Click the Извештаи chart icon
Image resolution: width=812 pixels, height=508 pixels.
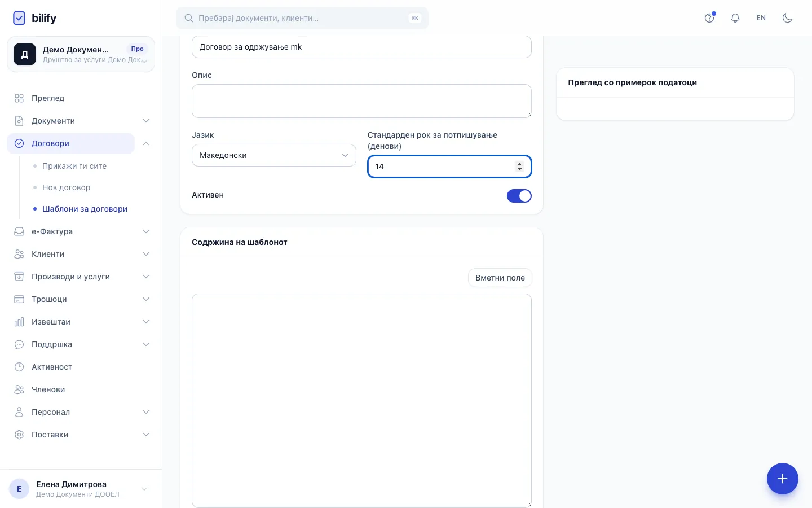[x=19, y=322]
